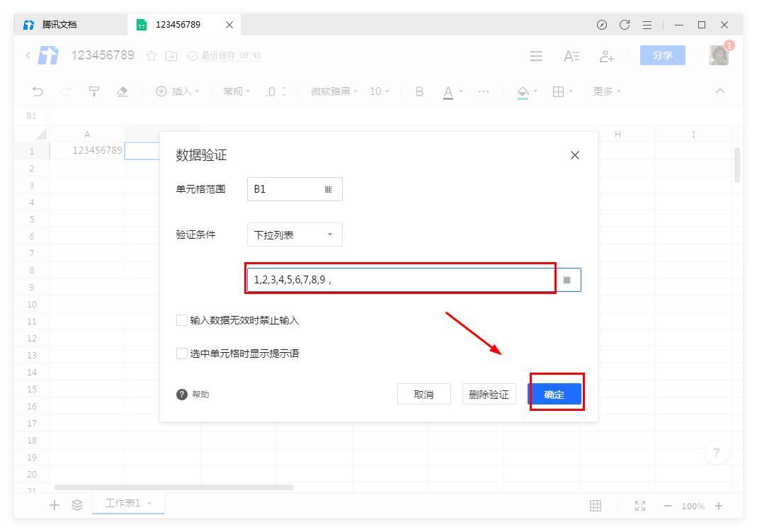
Task: Add a new sheet with plus icon
Action: coord(55,505)
